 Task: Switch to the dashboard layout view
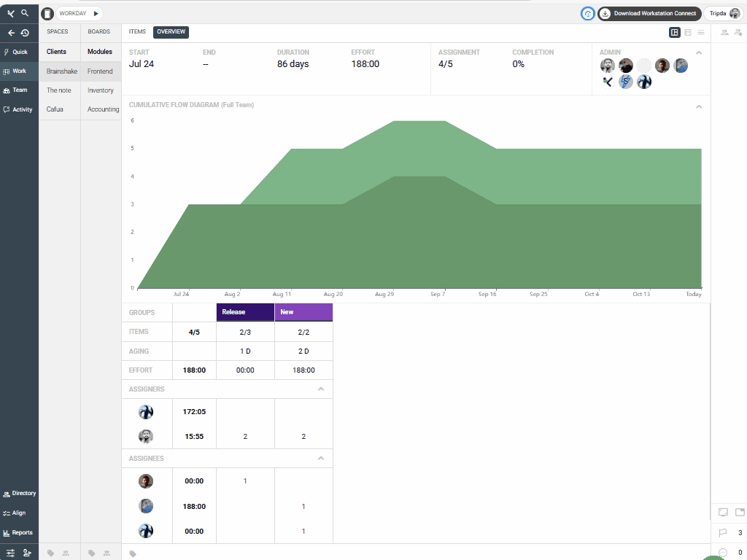675,32
